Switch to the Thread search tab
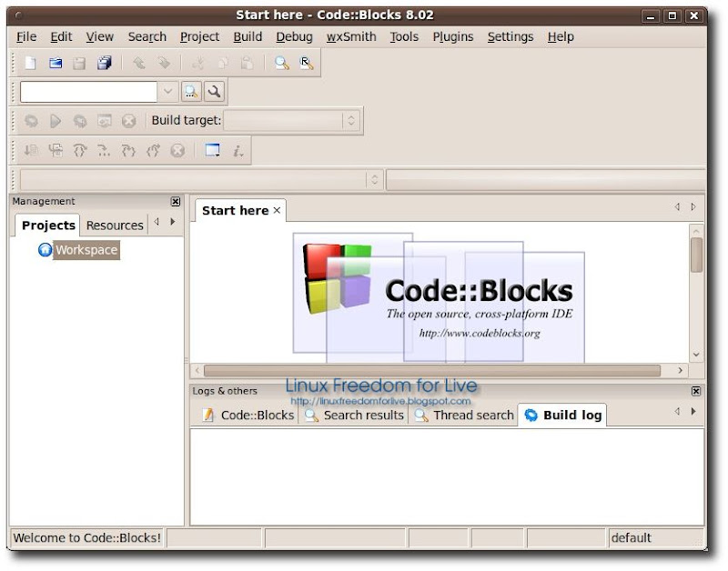The image size is (728, 571). point(464,416)
